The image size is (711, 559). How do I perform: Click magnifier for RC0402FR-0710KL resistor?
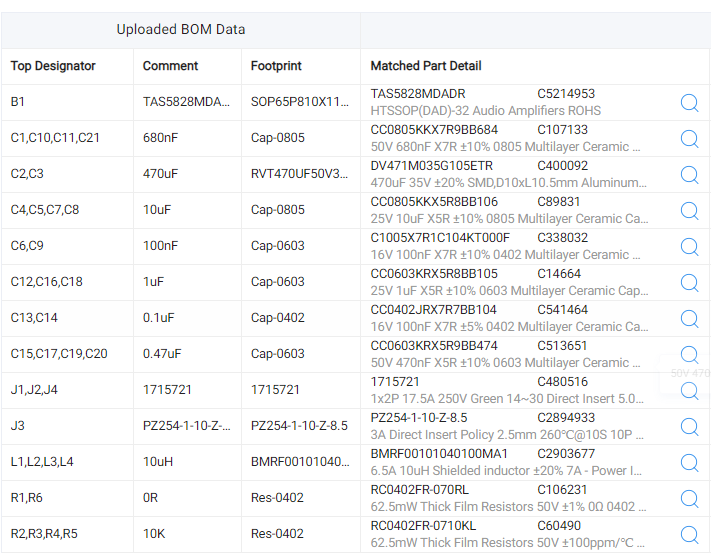click(x=689, y=535)
